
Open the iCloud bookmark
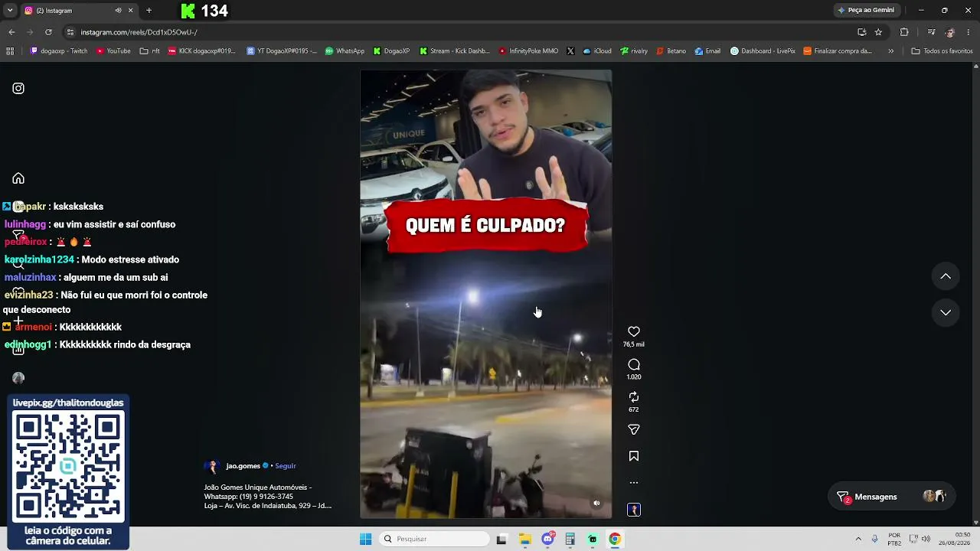(597, 51)
